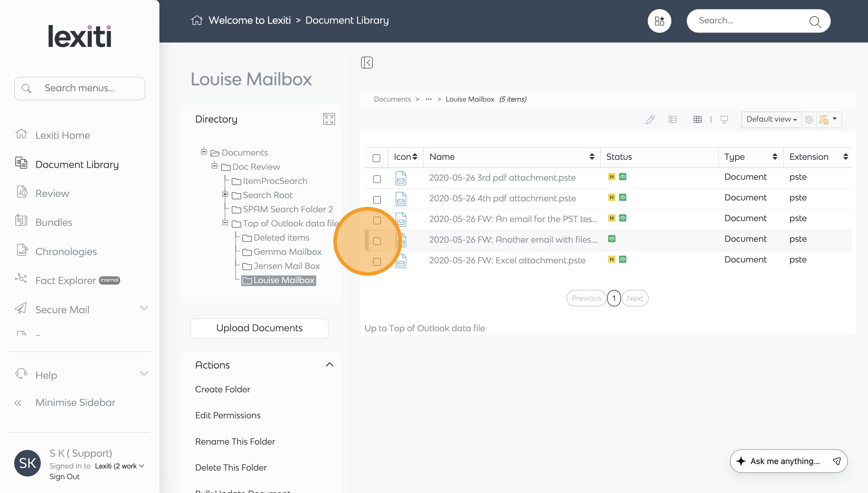The width and height of the screenshot is (868, 493).
Task: Switch to list view layout icon
Action: tap(673, 120)
